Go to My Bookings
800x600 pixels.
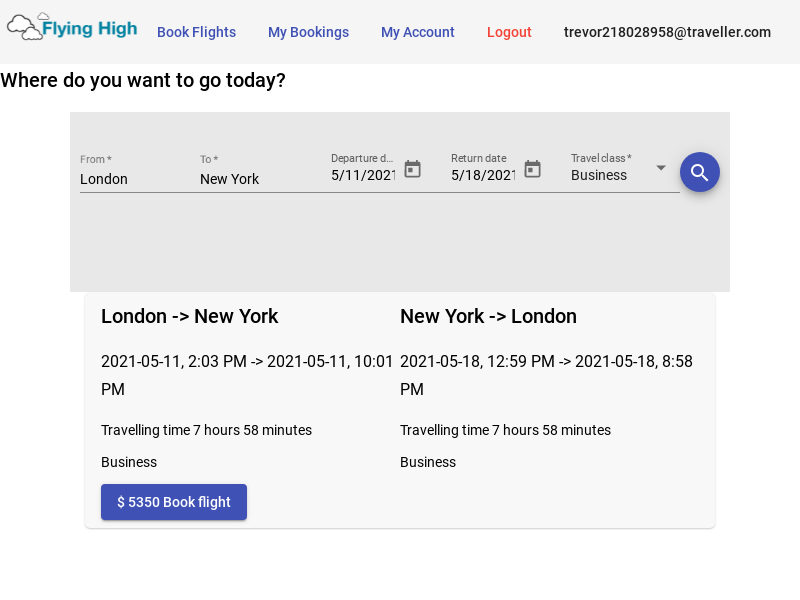(309, 32)
